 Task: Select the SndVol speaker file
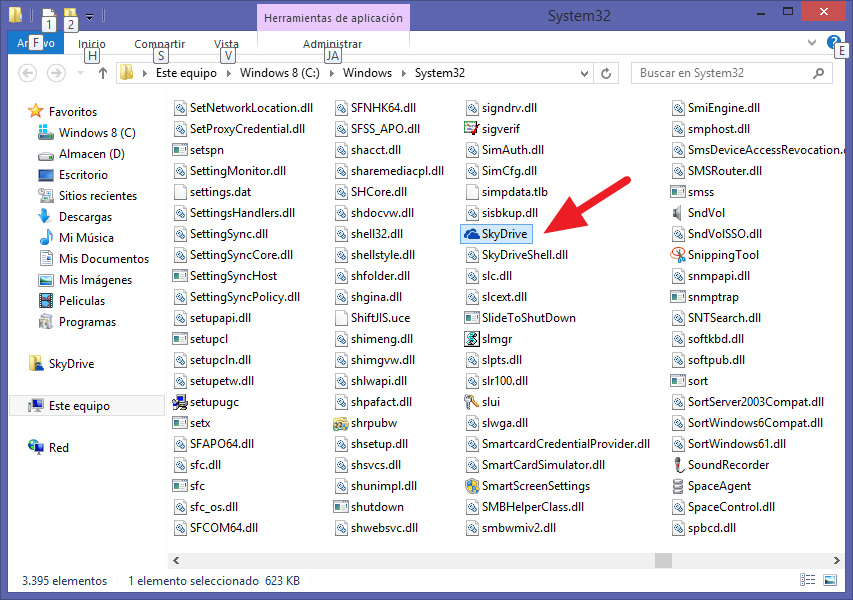click(679, 213)
